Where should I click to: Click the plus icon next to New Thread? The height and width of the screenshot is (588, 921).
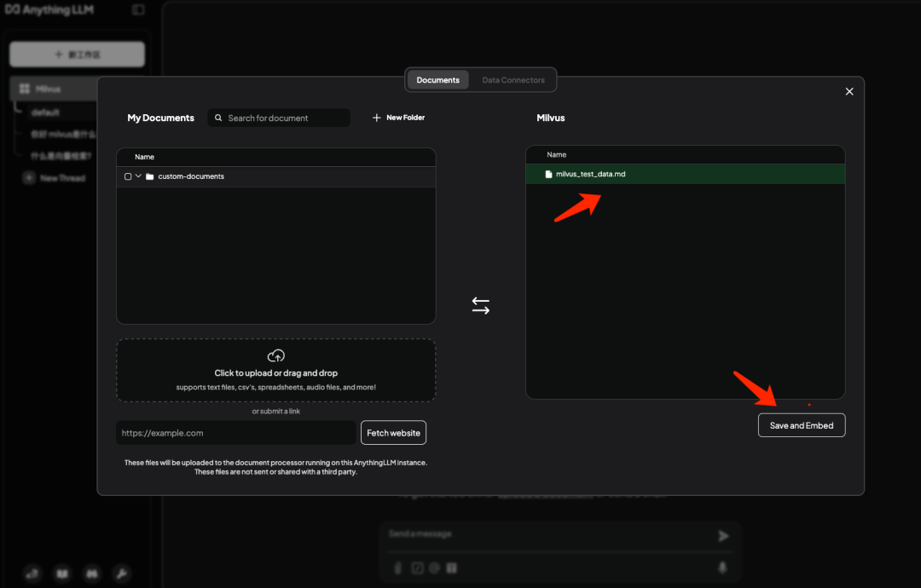(x=29, y=178)
